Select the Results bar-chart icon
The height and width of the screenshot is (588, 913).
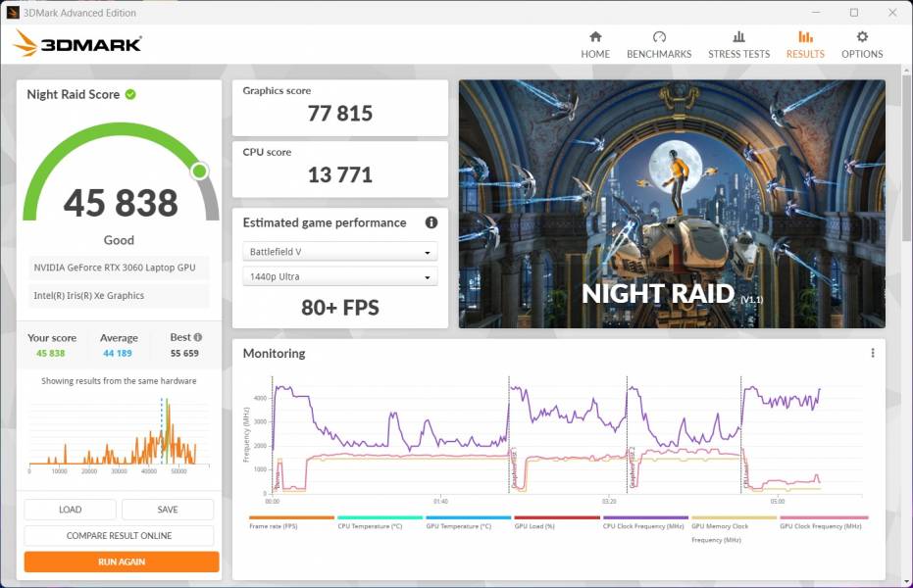(805, 37)
